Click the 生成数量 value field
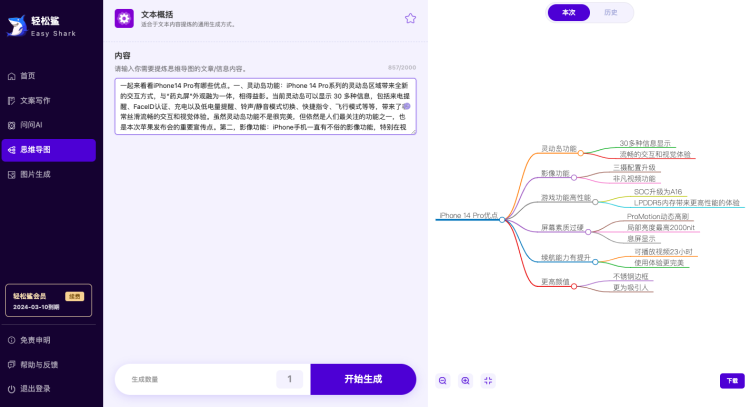Viewport: 750px width, 407px height. coord(289,379)
